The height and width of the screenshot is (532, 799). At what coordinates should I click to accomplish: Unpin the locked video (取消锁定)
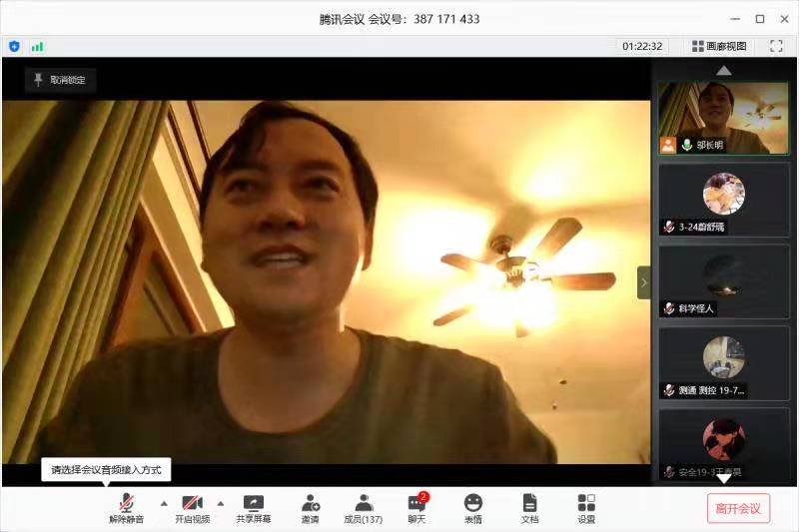click(60, 80)
